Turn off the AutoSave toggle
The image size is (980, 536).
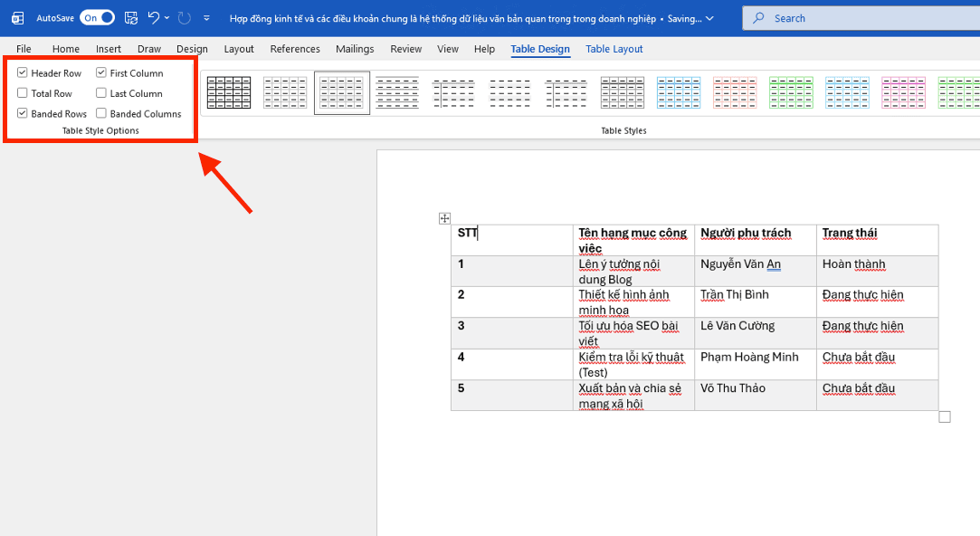[97, 18]
